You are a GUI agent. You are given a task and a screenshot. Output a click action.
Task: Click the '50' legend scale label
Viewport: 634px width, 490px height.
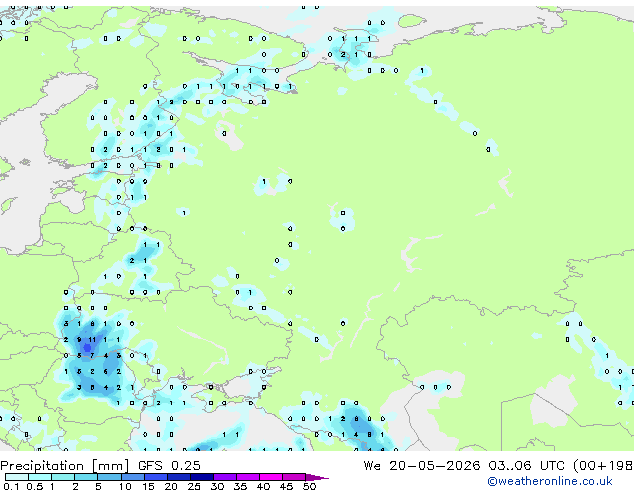[x=310, y=486]
